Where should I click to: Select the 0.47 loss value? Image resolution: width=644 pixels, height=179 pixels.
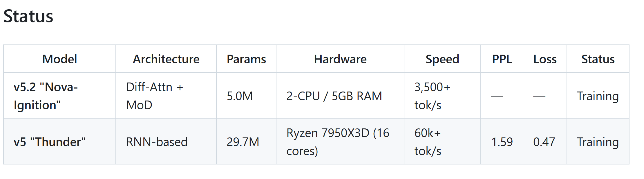[544, 142]
